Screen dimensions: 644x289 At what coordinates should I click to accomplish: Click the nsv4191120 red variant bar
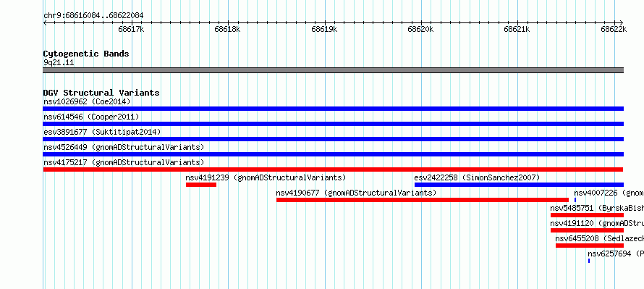click(x=587, y=230)
